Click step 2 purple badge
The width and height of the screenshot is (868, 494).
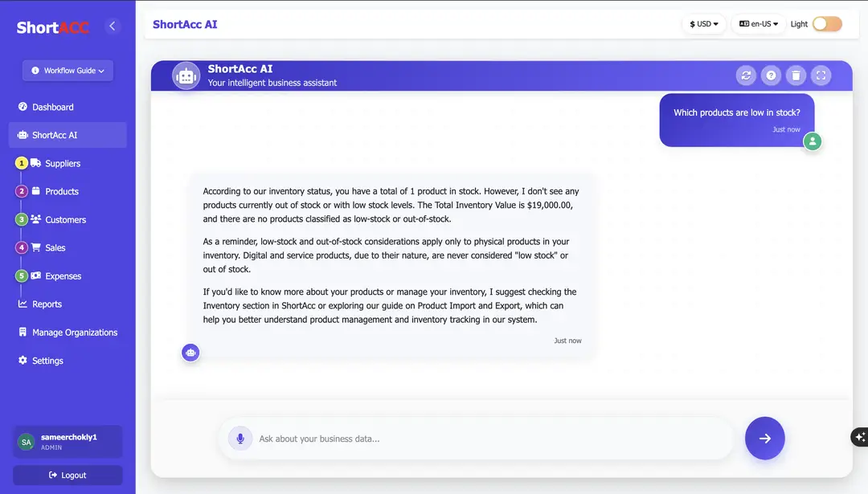[21, 191]
